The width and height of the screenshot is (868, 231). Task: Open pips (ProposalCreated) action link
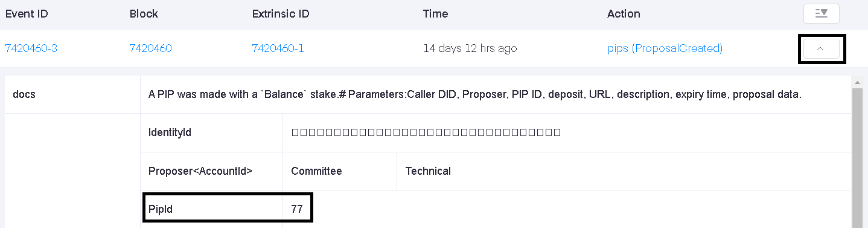click(x=665, y=48)
